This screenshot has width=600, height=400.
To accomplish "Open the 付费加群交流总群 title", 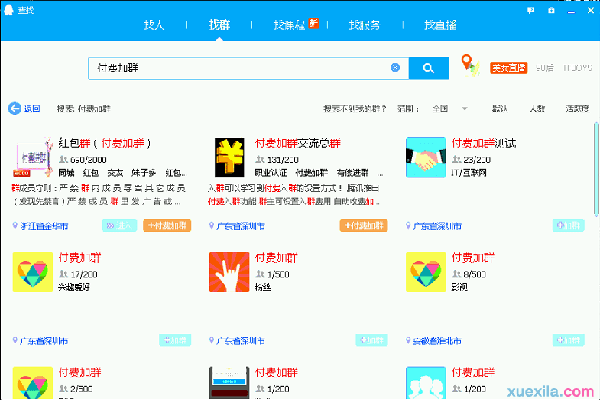I will click(298, 143).
